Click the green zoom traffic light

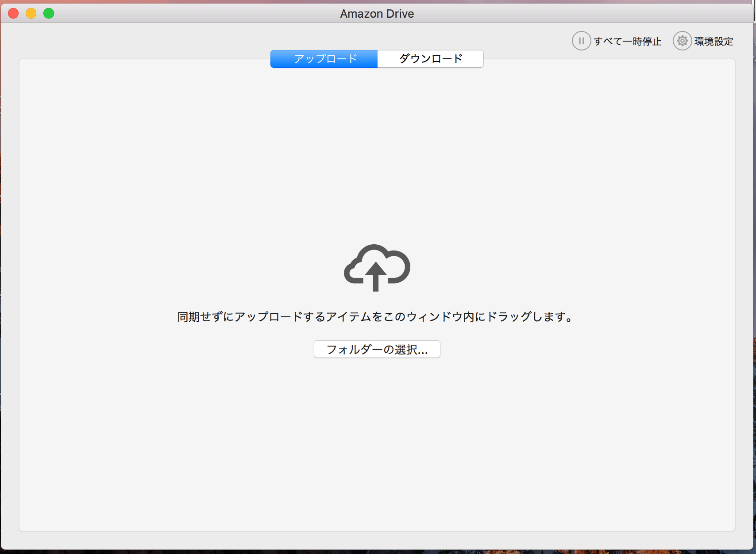(x=49, y=13)
